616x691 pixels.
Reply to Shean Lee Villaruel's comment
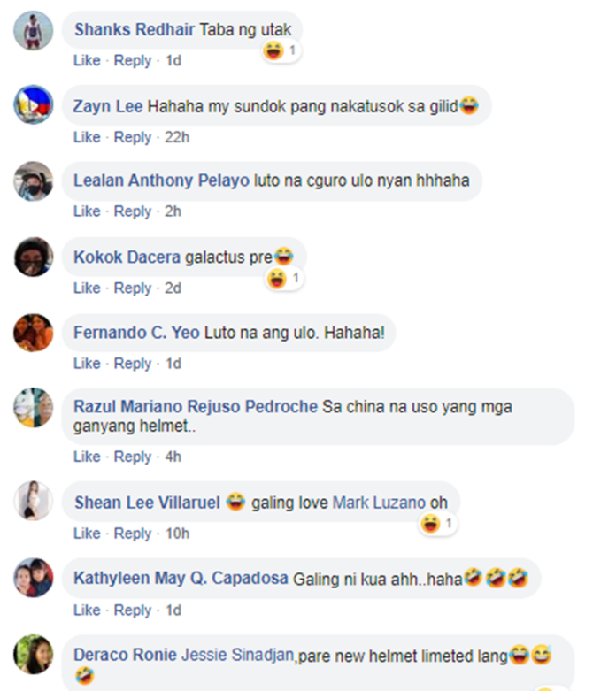[x=133, y=534]
